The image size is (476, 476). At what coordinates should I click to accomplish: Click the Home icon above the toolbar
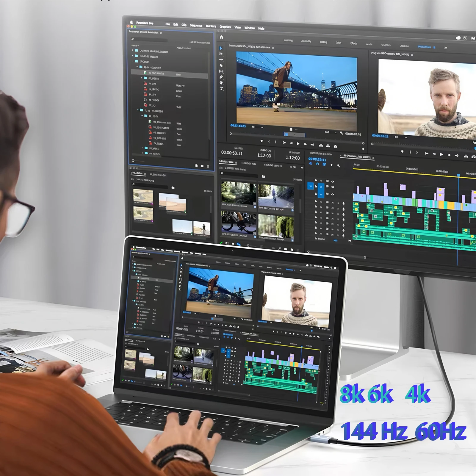(221, 37)
